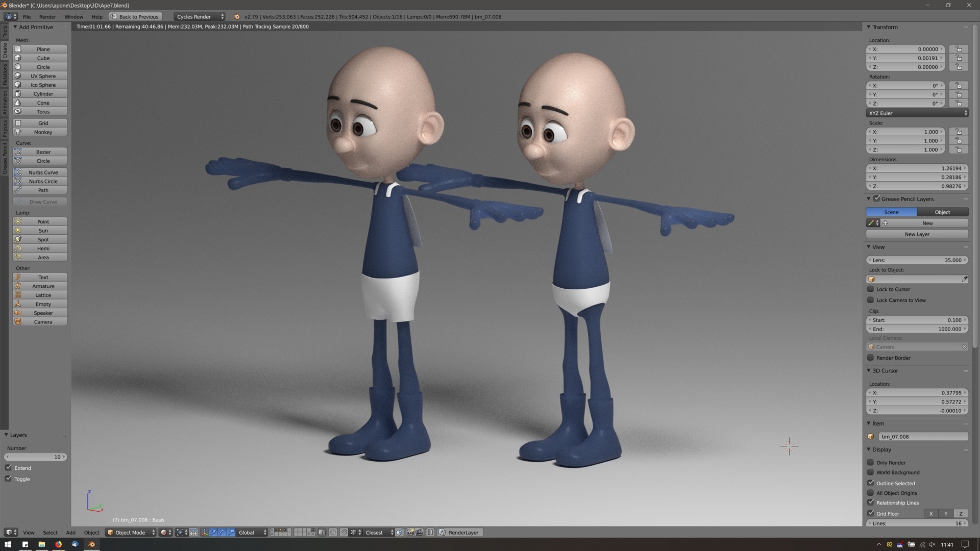Lock the Location X value
Image resolution: width=980 pixels, height=551 pixels.
point(959,49)
